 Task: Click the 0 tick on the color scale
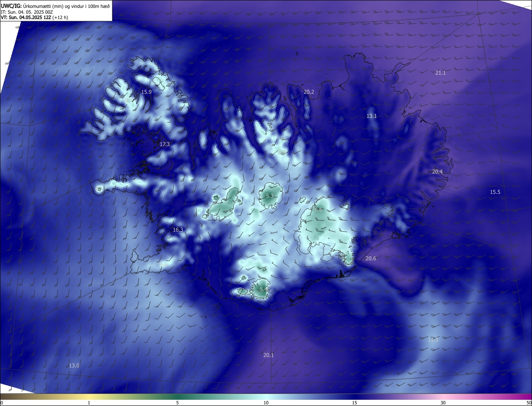click(2, 403)
